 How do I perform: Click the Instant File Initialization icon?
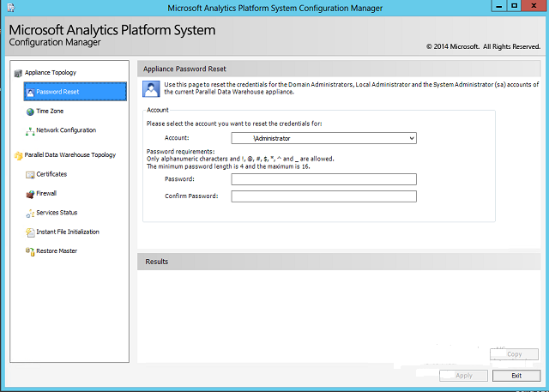click(30, 232)
